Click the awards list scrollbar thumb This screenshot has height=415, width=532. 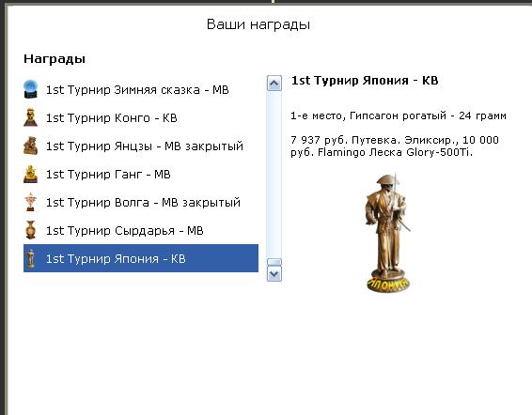(x=274, y=262)
